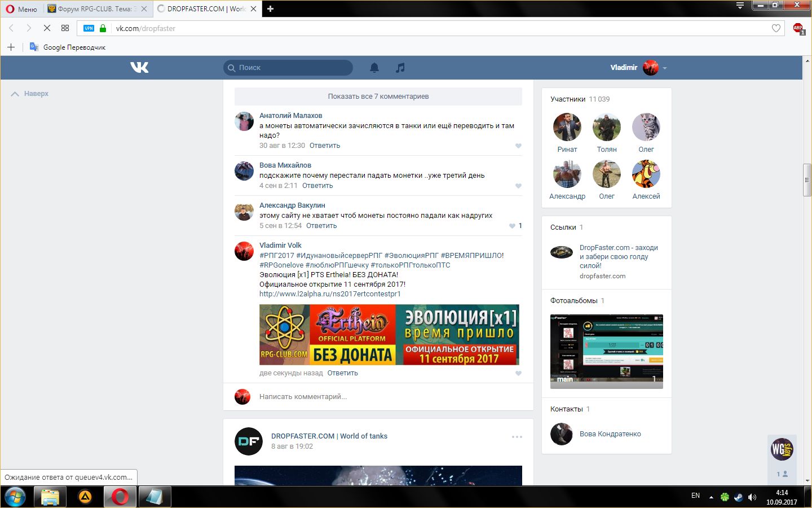812x508 pixels.
Task: Reply to Вова Михайлов's comment
Action: [x=317, y=186]
